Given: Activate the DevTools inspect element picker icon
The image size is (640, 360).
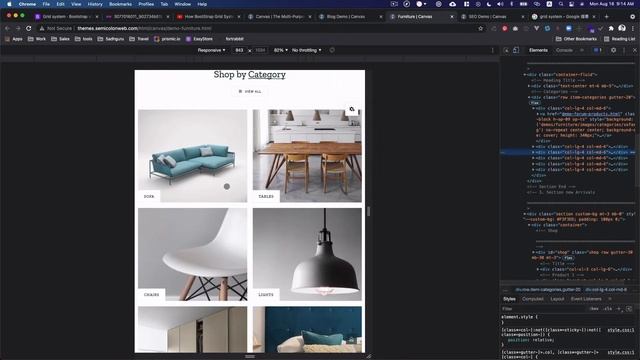Looking at the screenshot, I should point(506,50).
